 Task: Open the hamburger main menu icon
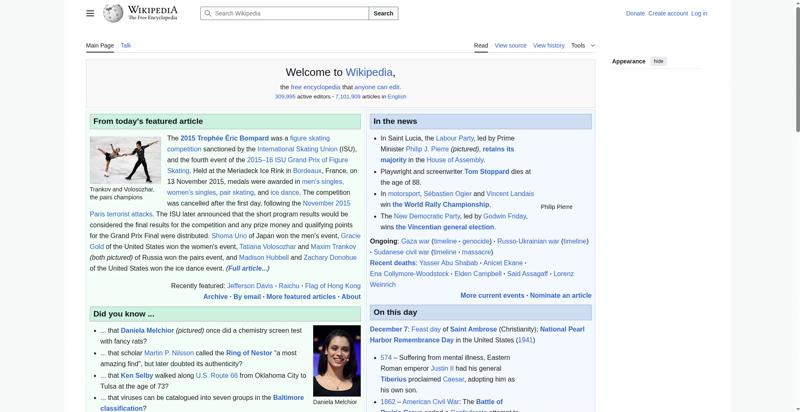pos(90,13)
